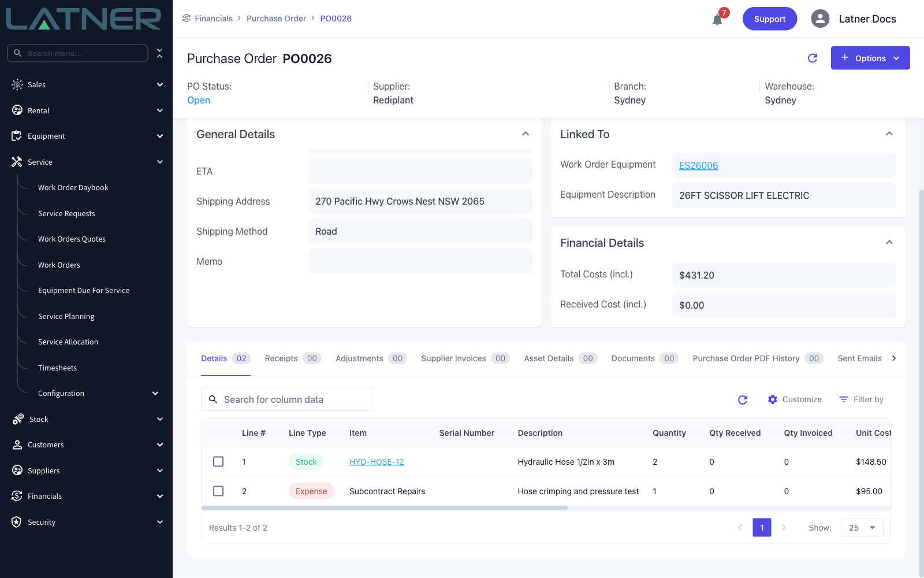Viewport: 924px width, 578px height.
Task: Click the Search menu input field
Action: tap(77, 53)
